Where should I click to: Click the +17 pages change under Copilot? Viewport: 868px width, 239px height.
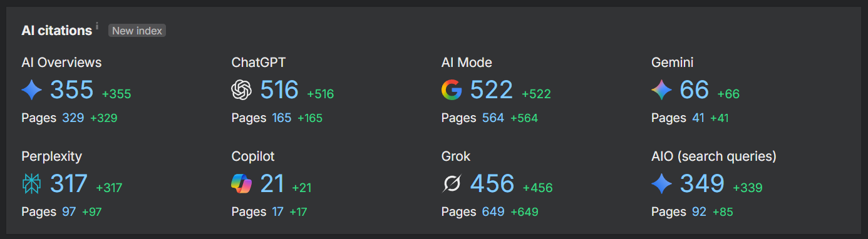(298, 211)
